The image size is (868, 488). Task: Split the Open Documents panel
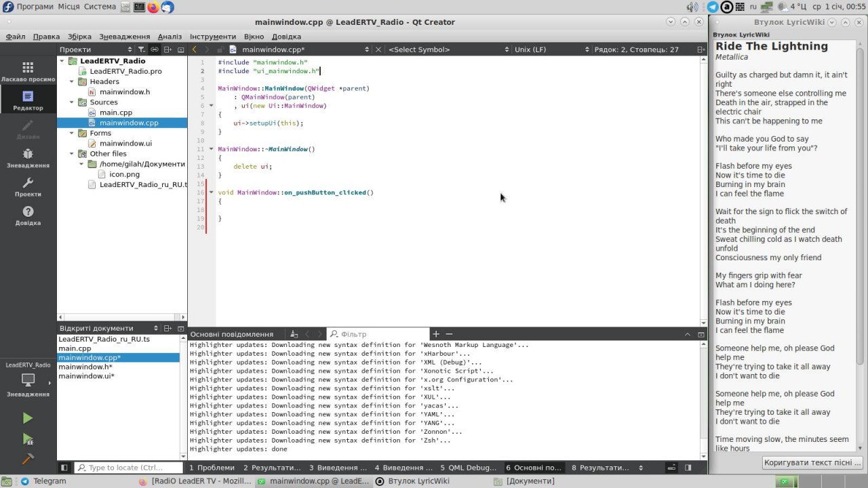(x=168, y=328)
